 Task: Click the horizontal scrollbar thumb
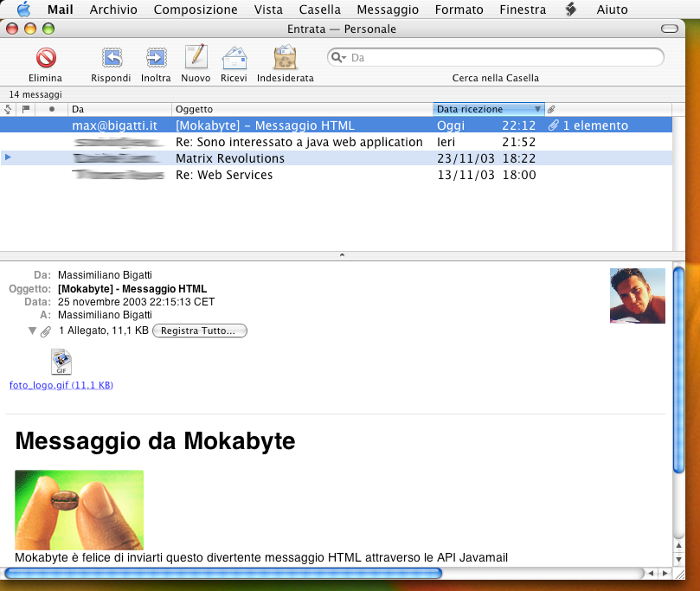223,573
